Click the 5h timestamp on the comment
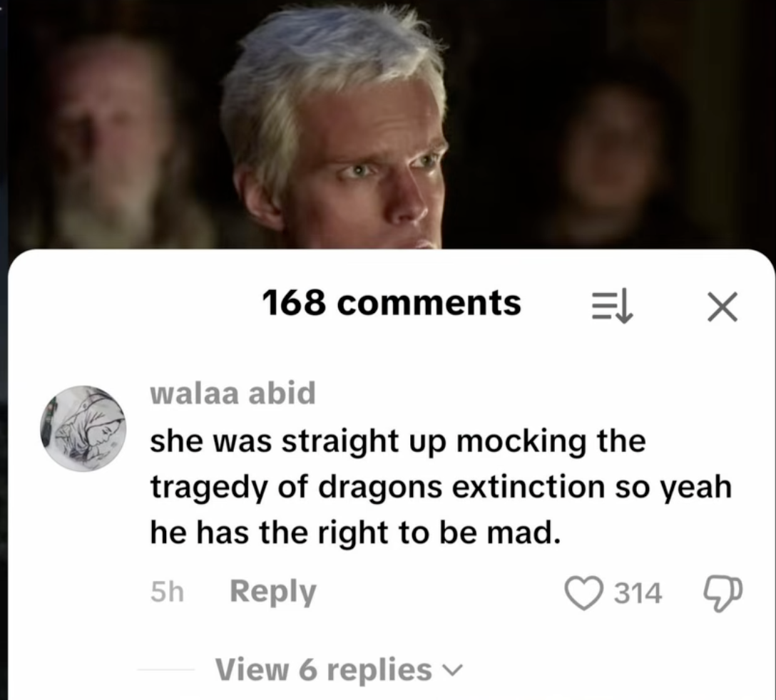 coord(167,592)
